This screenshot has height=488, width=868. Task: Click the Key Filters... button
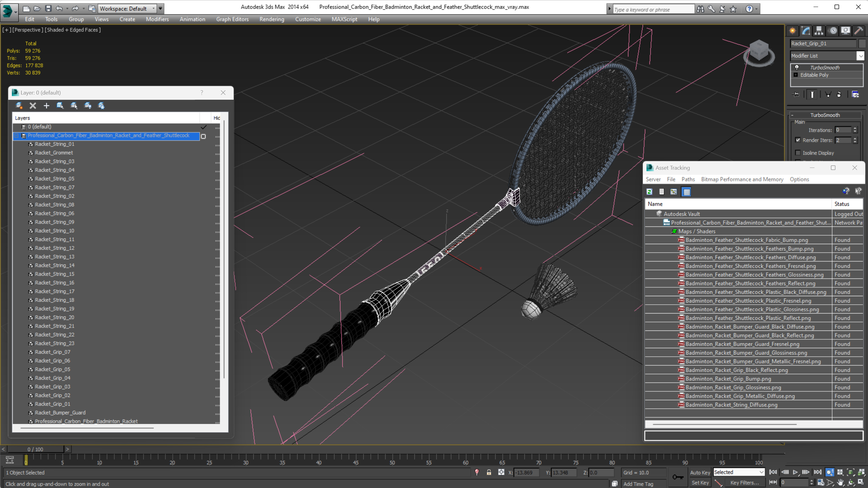click(x=744, y=483)
